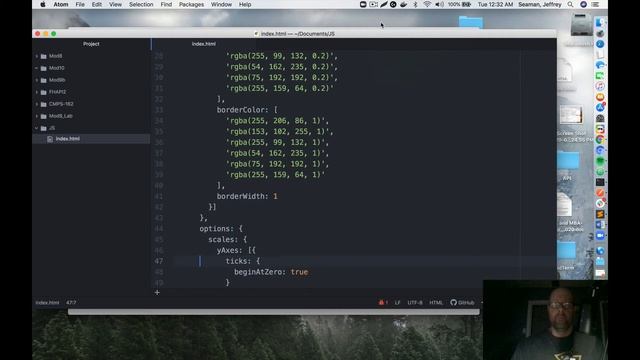Open the Help menu
The image size is (640, 360).
245,4
